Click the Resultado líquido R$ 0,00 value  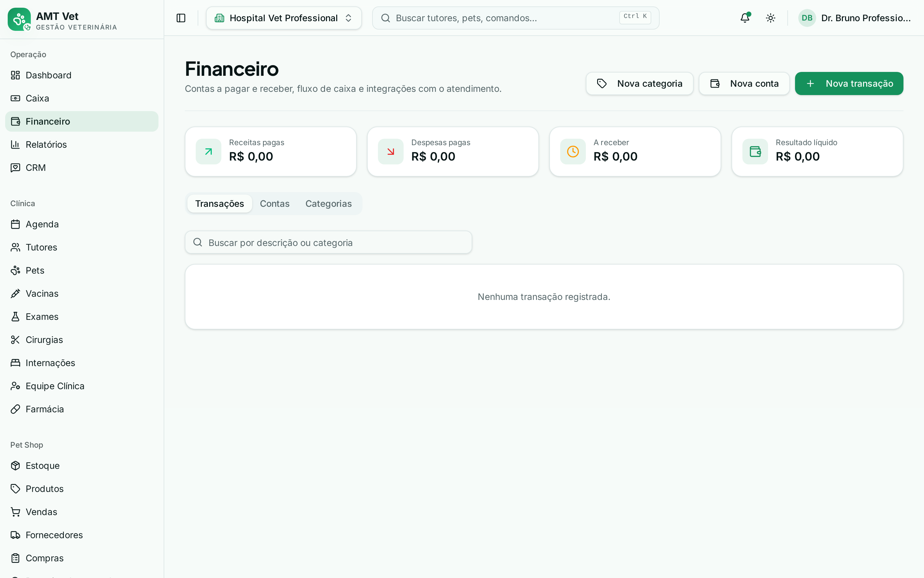pyautogui.click(x=798, y=157)
